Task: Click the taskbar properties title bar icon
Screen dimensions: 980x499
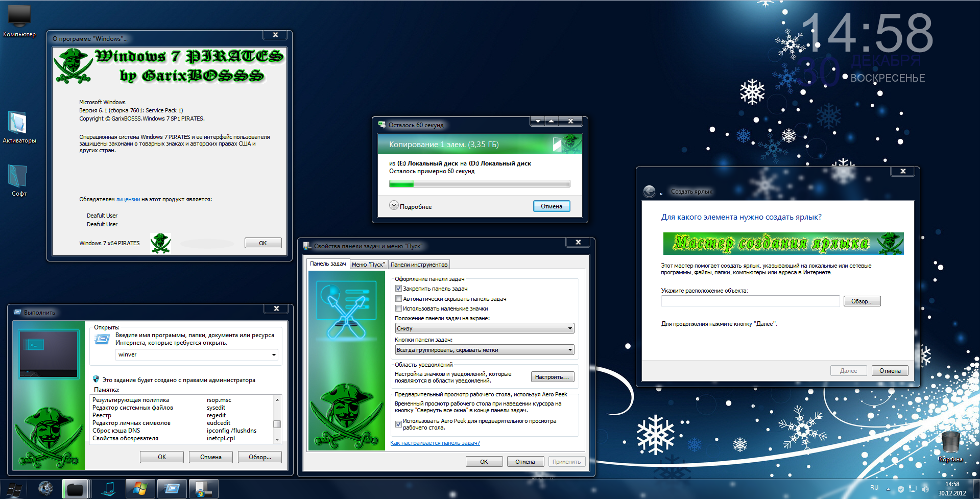Action: [307, 246]
